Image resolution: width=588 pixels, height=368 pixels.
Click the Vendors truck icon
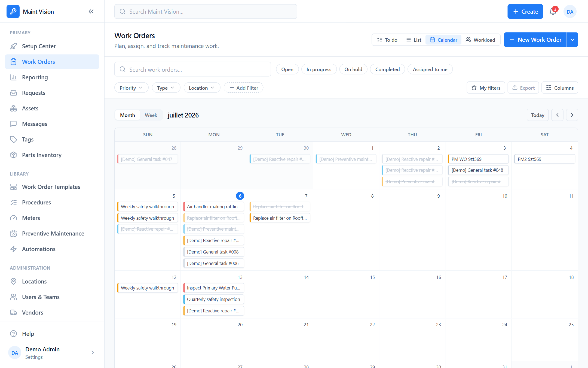point(14,313)
